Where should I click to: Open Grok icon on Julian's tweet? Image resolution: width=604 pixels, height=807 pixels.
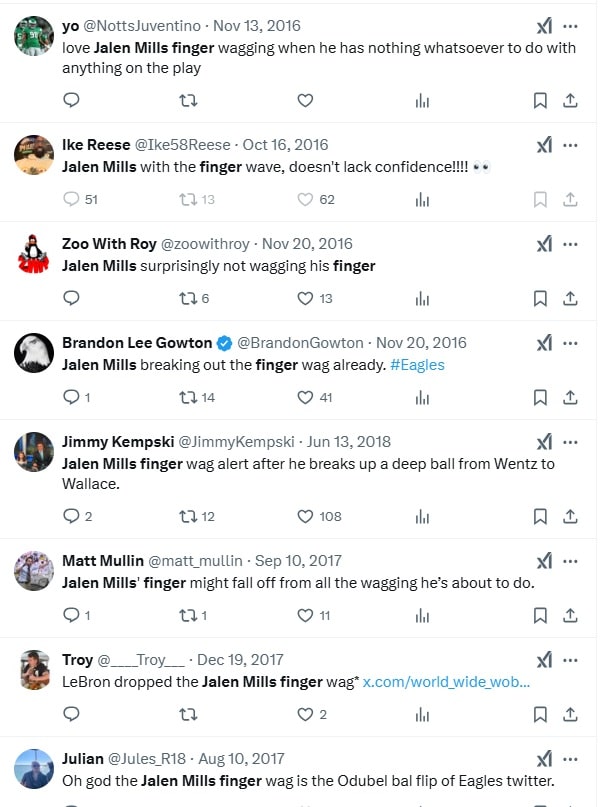(544, 759)
